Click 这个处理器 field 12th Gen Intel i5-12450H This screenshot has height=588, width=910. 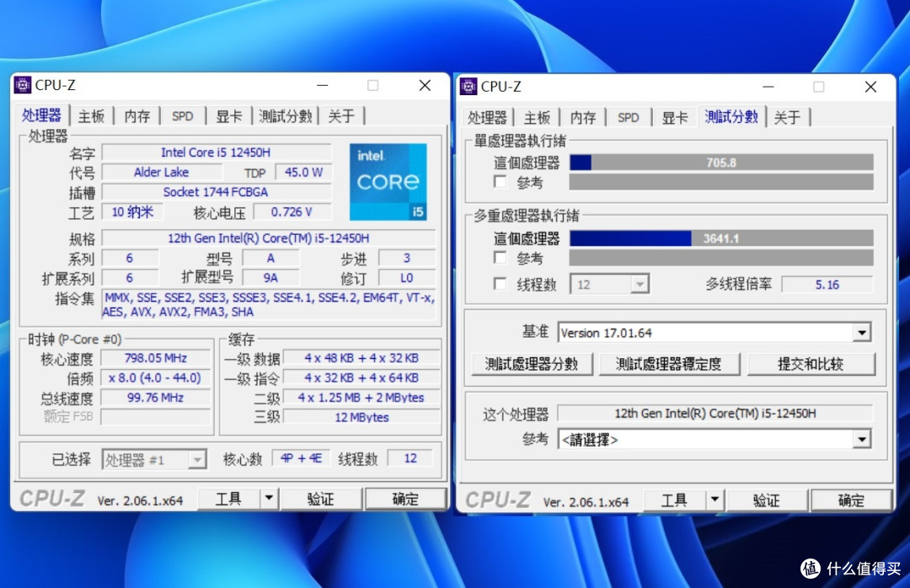[x=715, y=413]
